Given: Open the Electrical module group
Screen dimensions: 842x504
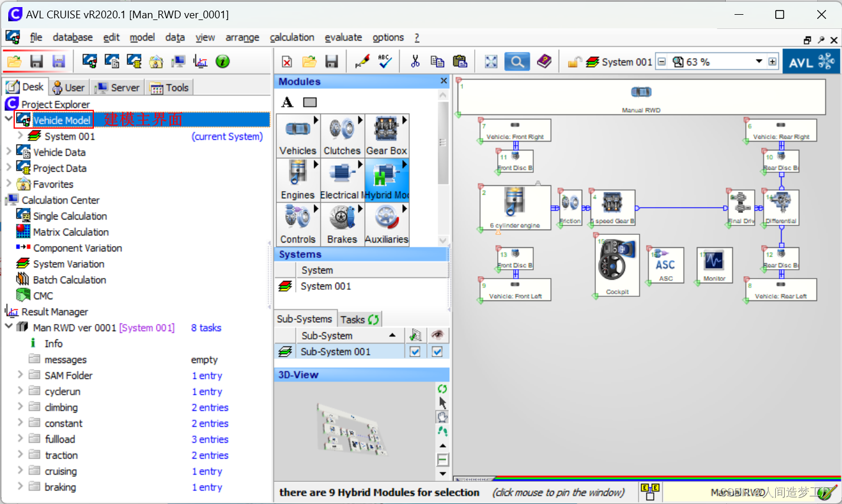Looking at the screenshot, I should (342, 180).
